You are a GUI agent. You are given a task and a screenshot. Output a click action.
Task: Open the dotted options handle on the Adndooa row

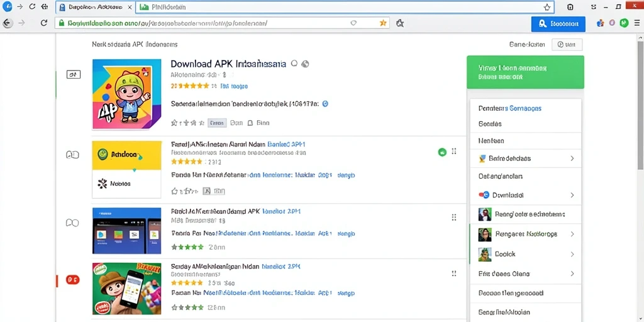click(454, 151)
